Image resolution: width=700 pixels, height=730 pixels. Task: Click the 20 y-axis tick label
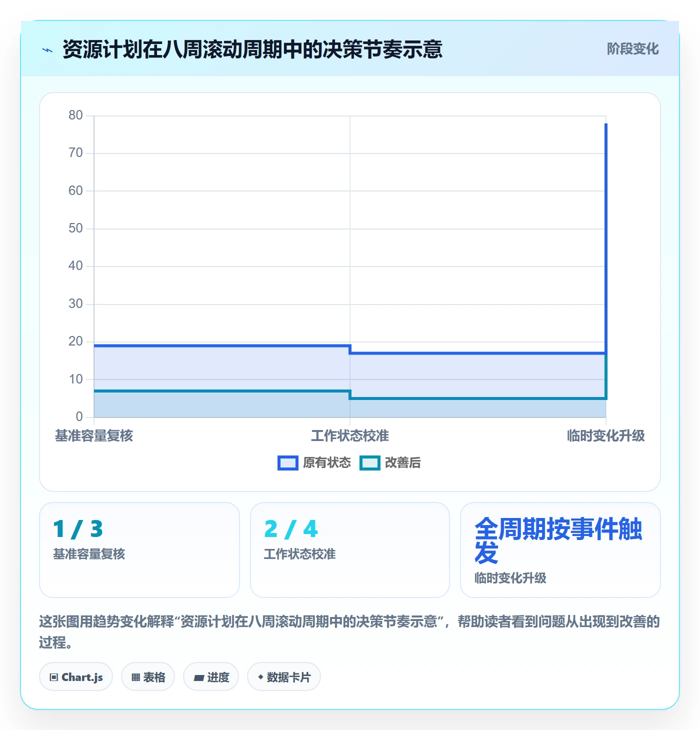[75, 341]
